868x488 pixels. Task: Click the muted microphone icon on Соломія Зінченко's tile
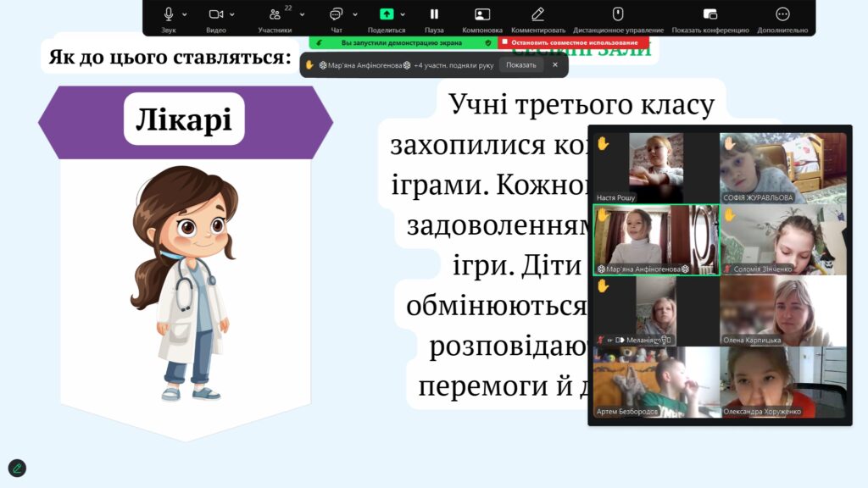tap(728, 269)
